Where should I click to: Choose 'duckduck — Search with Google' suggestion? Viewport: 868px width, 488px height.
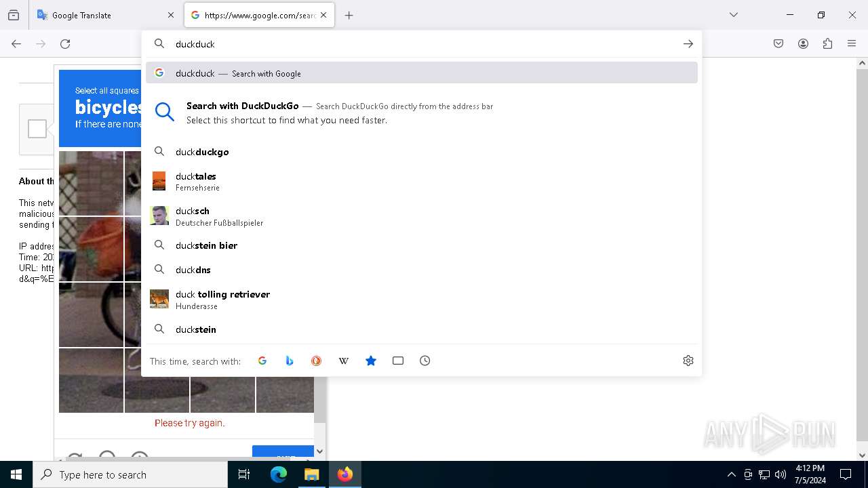click(x=422, y=73)
